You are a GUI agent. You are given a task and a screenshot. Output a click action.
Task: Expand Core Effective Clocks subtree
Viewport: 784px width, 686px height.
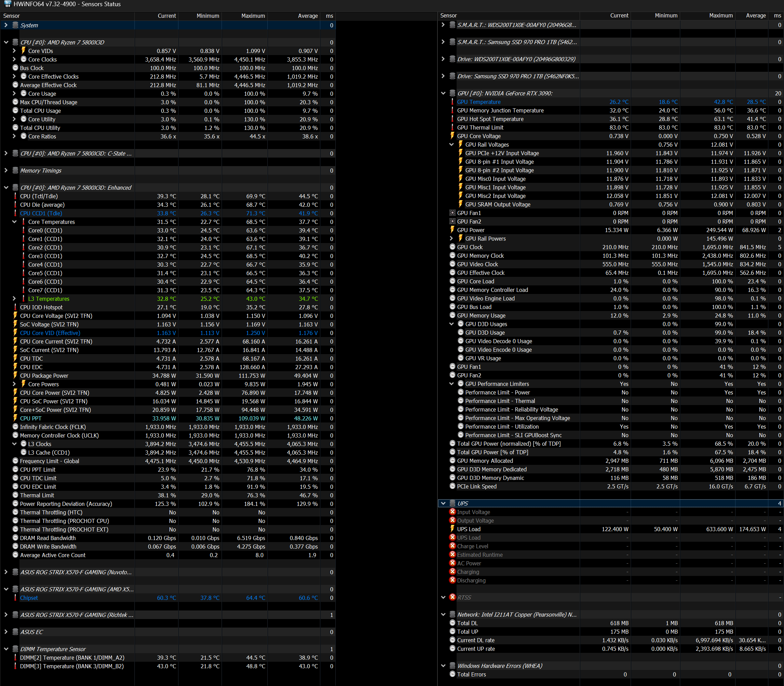[x=14, y=77]
